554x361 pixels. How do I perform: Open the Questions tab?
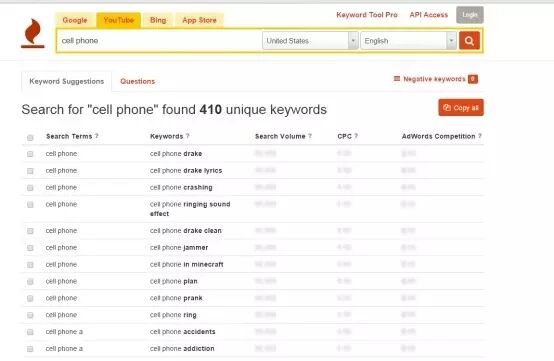(x=137, y=81)
